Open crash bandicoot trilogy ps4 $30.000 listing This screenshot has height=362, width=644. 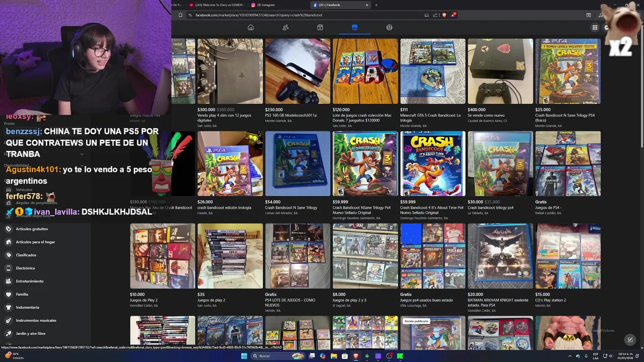coord(500,164)
